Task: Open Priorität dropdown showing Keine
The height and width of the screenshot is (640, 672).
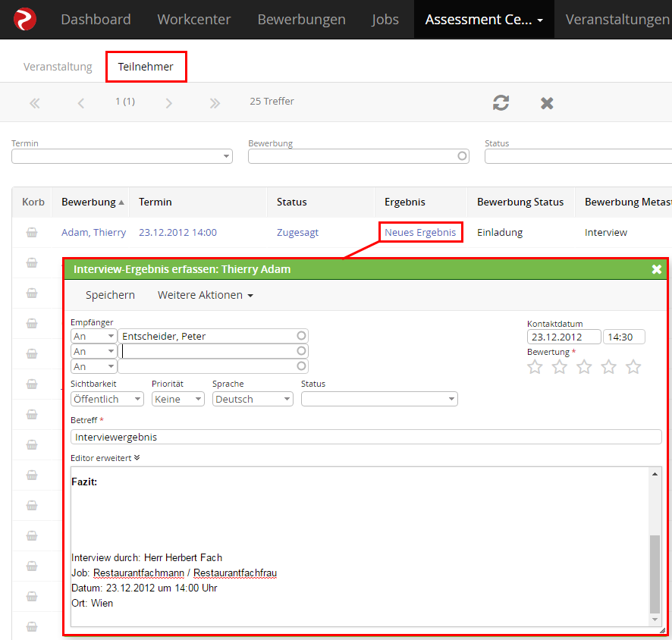Action: (x=177, y=399)
